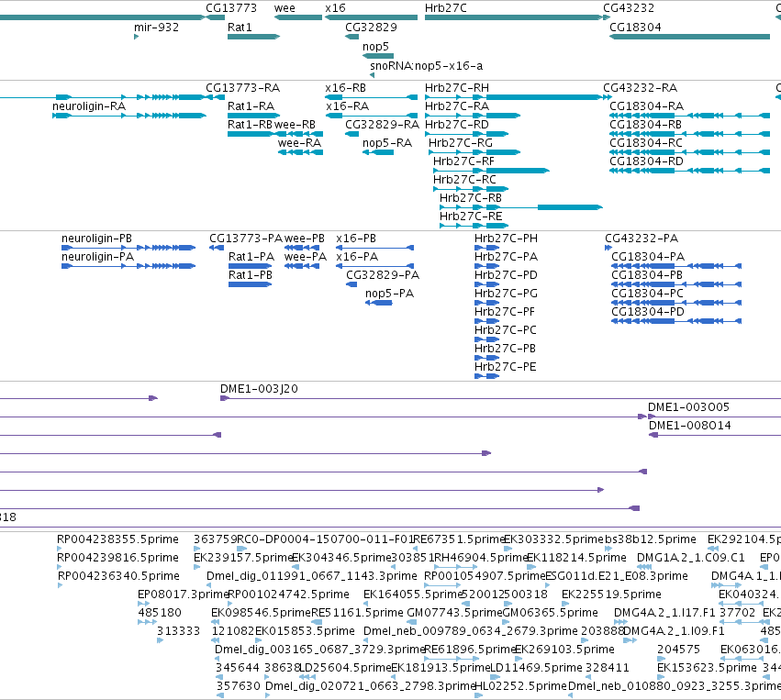Select transcript Rat1-RB

pyautogui.click(x=250, y=125)
